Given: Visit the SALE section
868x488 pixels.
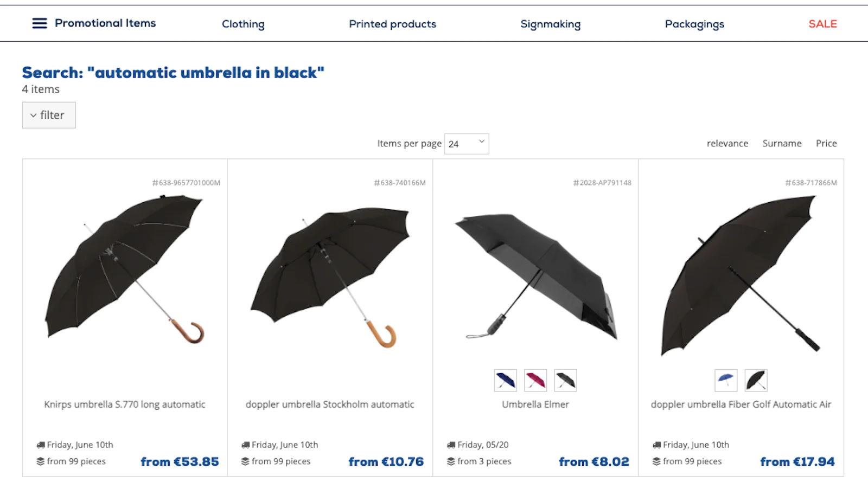Looking at the screenshot, I should pos(822,24).
